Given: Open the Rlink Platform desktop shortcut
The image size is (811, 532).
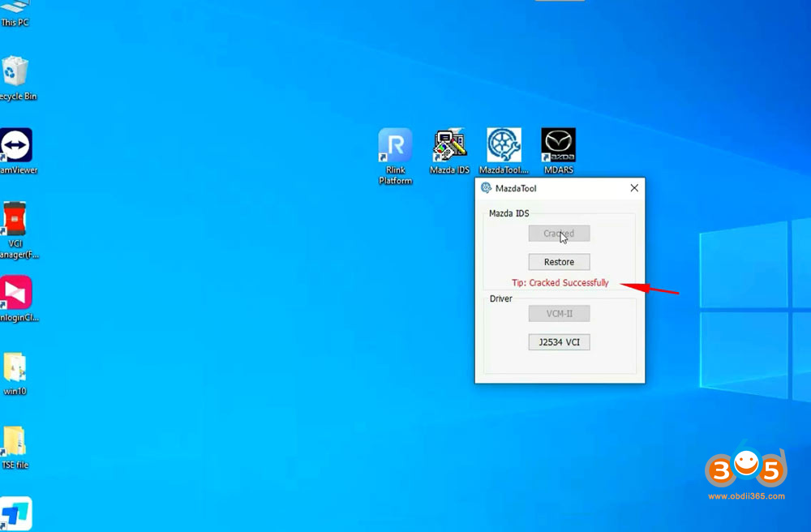Looking at the screenshot, I should 395,157.
